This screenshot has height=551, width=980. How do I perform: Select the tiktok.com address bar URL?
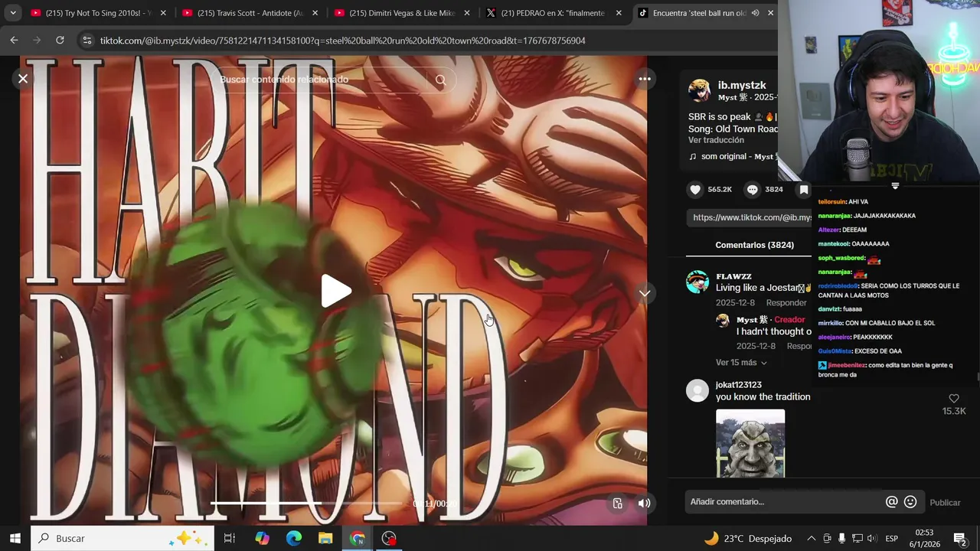coord(343,41)
